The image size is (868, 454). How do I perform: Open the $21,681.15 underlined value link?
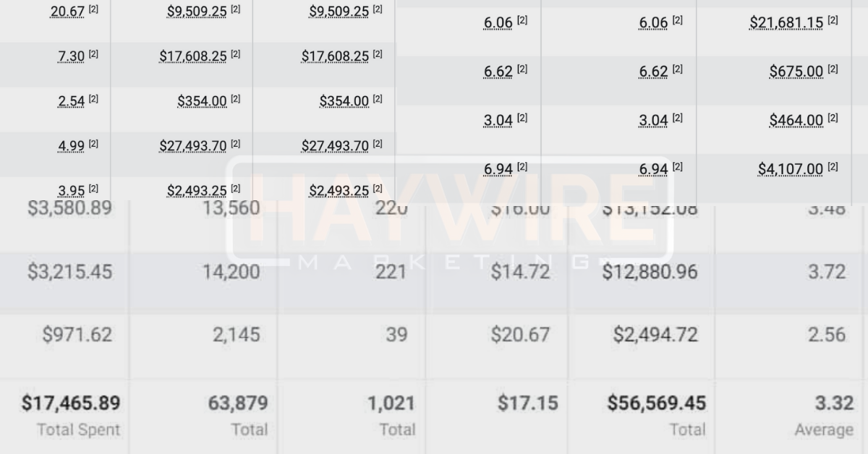(x=786, y=22)
